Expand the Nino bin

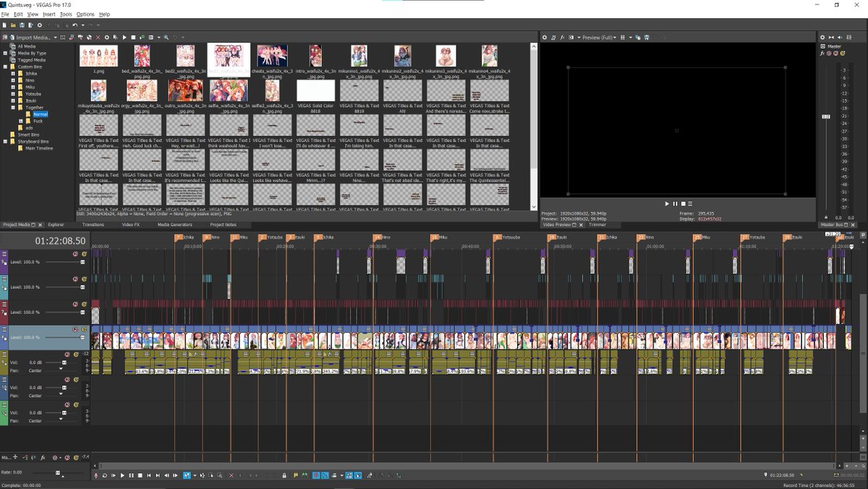click(13, 80)
